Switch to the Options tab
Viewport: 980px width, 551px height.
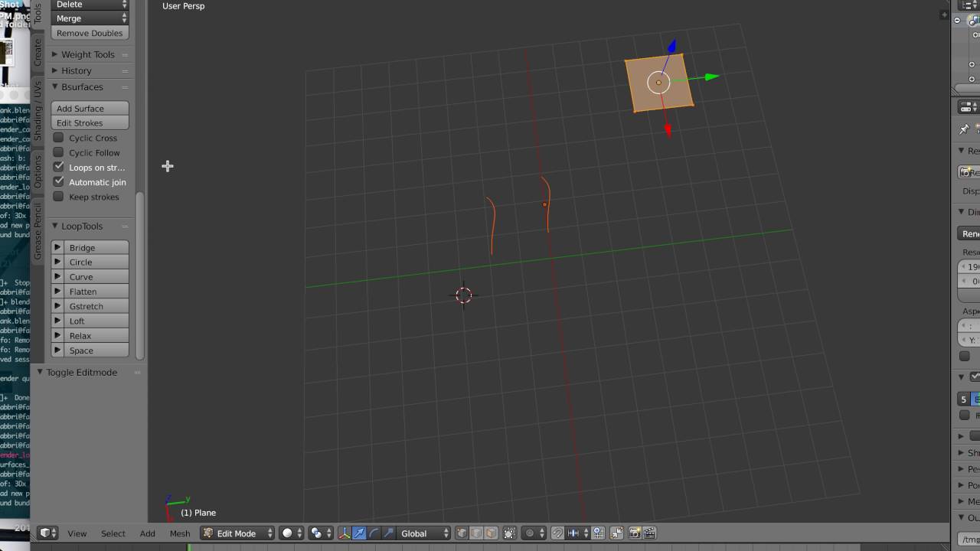[38, 171]
